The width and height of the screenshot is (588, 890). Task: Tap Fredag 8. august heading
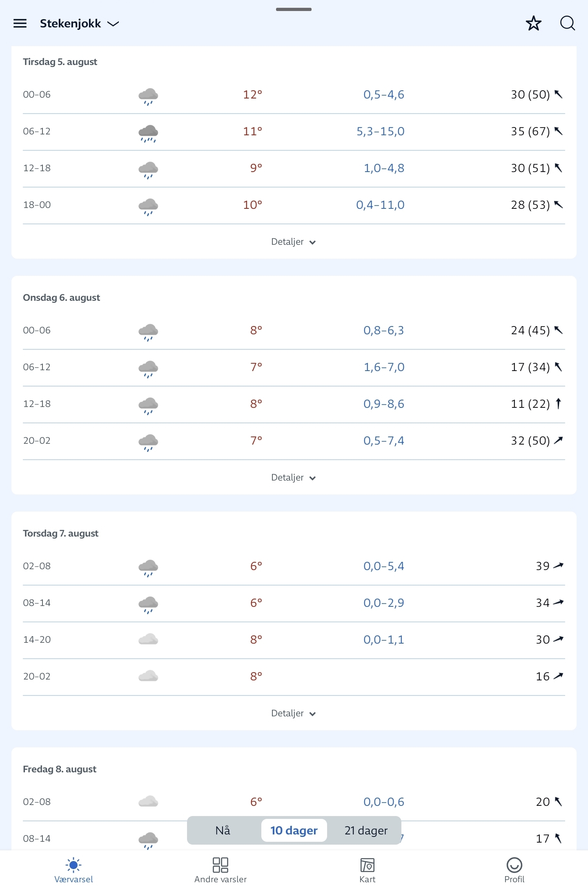point(60,769)
